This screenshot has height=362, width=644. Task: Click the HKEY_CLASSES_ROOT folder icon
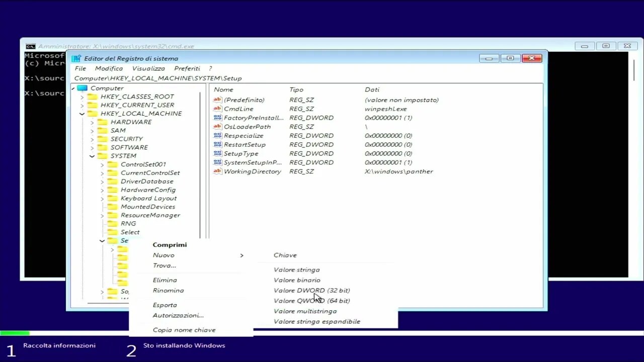coord(92,97)
